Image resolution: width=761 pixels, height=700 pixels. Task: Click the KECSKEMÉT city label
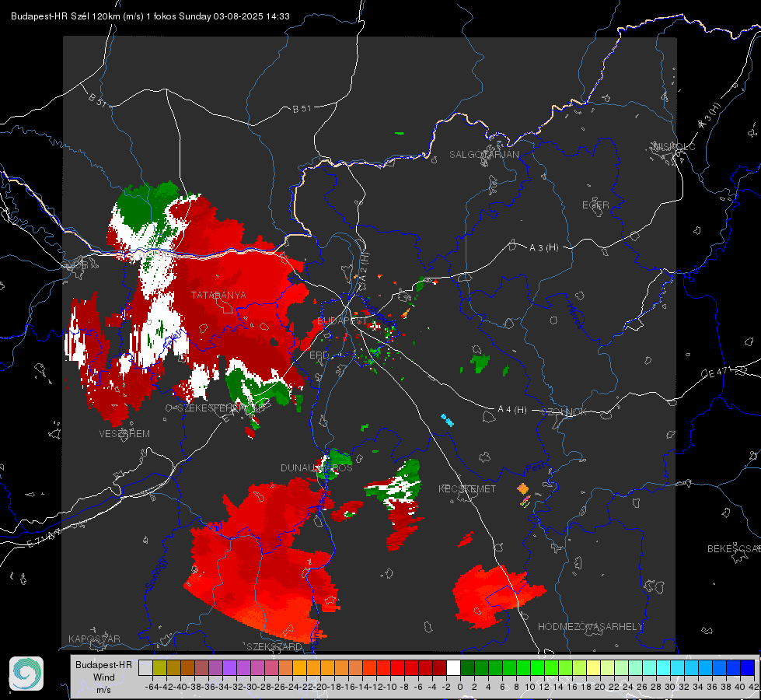pyautogui.click(x=467, y=488)
